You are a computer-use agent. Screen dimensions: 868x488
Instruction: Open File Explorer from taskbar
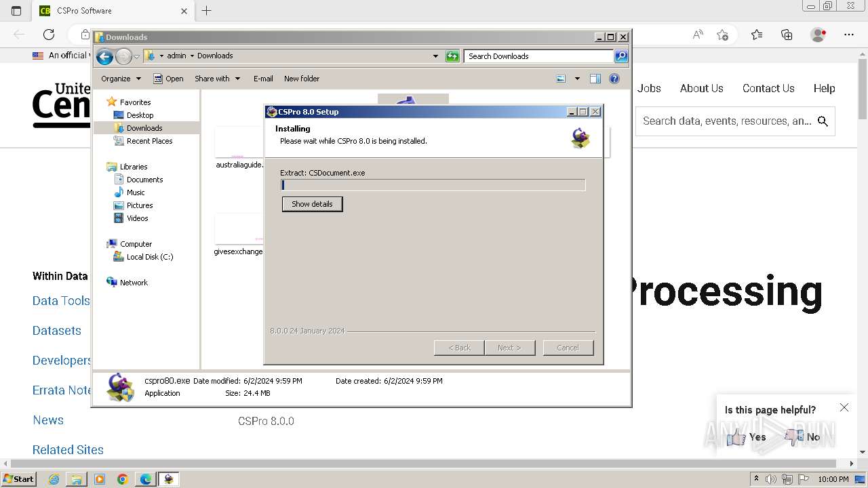[77, 479]
